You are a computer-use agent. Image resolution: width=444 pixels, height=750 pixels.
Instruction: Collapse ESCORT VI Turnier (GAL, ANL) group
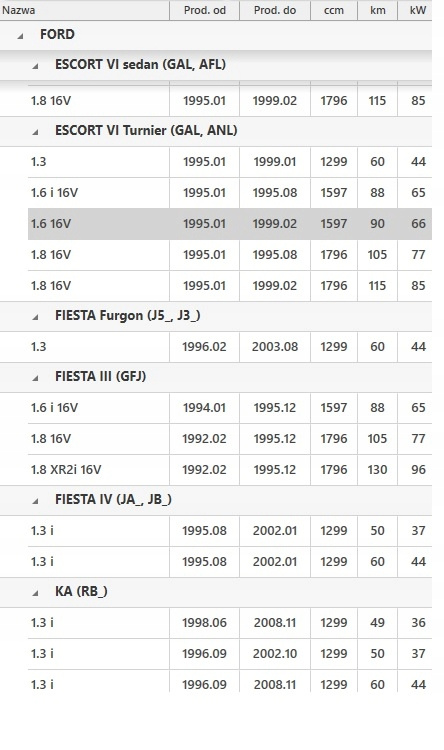click(x=35, y=132)
